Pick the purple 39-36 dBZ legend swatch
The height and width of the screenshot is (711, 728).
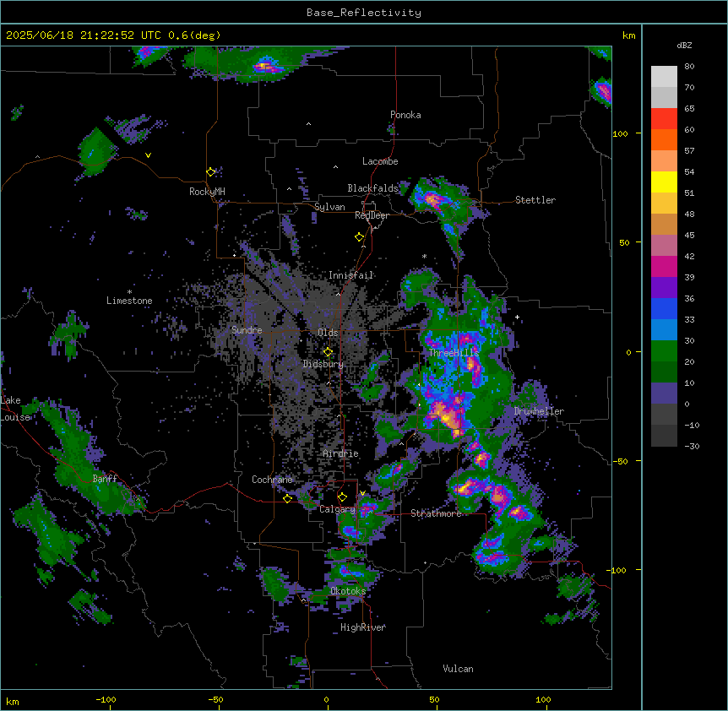[664, 288]
